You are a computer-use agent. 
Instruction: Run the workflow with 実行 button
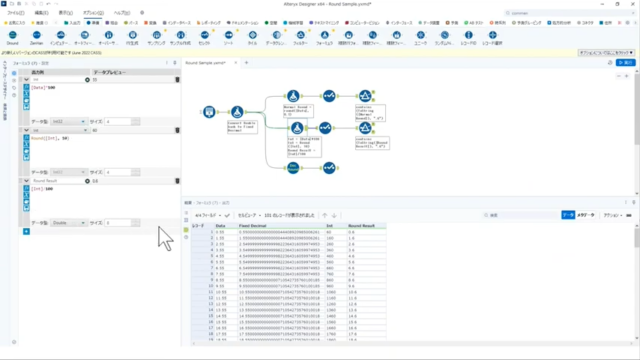pyautogui.click(x=626, y=62)
